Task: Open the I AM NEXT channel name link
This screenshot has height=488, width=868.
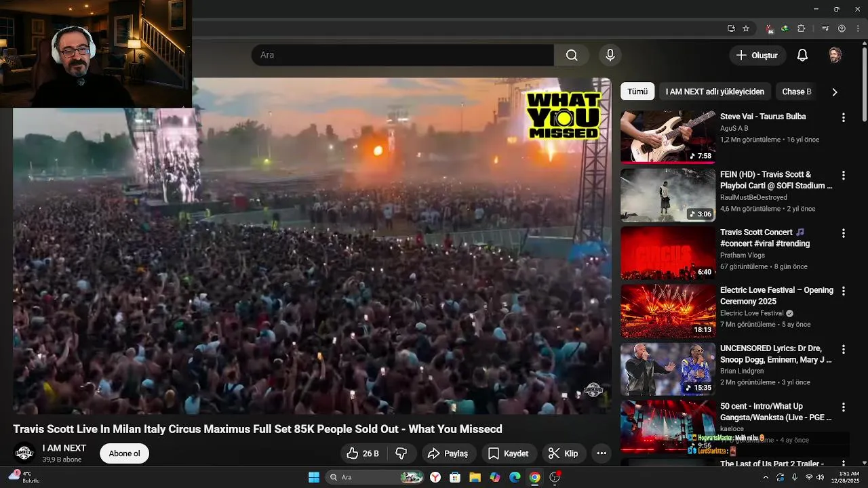Action: click(64, 448)
